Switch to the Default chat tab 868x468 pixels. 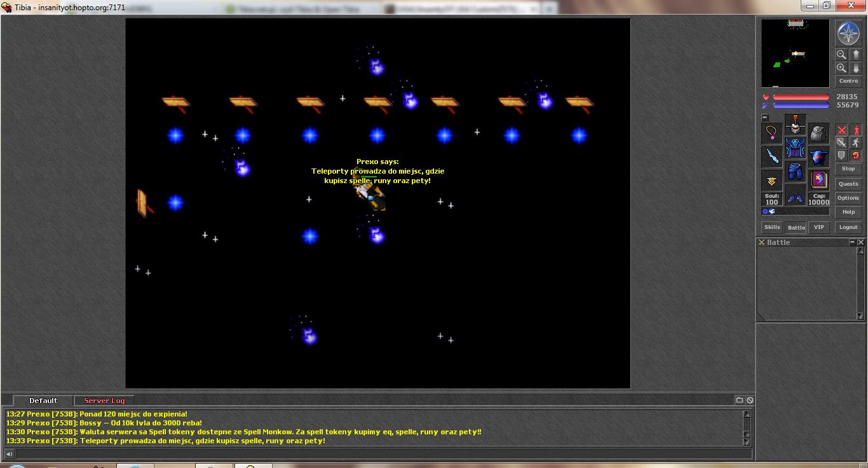click(43, 401)
